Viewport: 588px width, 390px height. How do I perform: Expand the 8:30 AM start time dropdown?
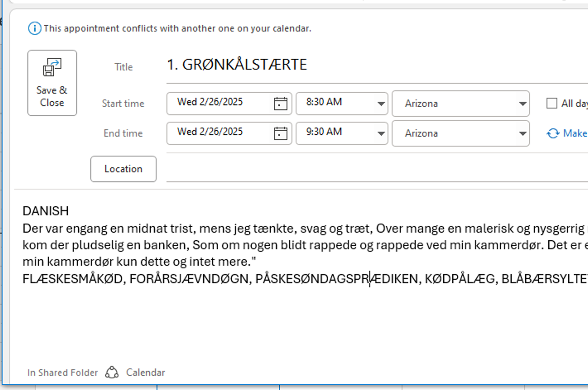pyautogui.click(x=381, y=104)
